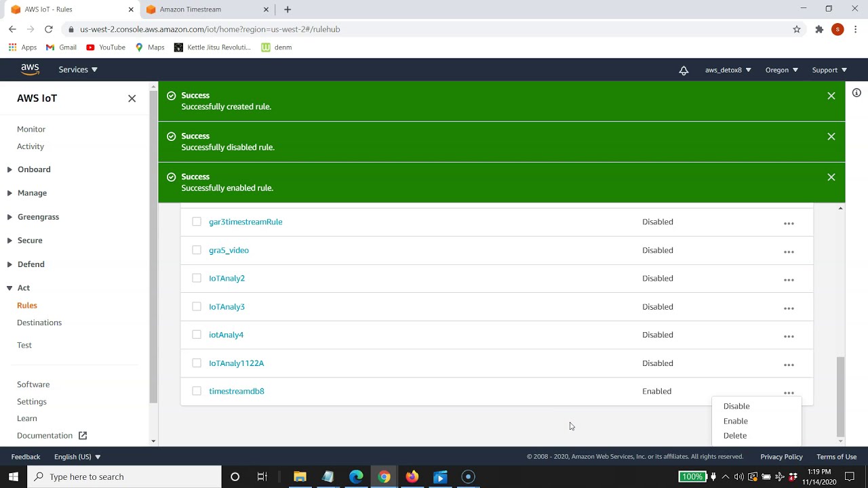Dismiss the 'Successfully disabled rule' banner
Screen dimensions: 868x488
831,137
